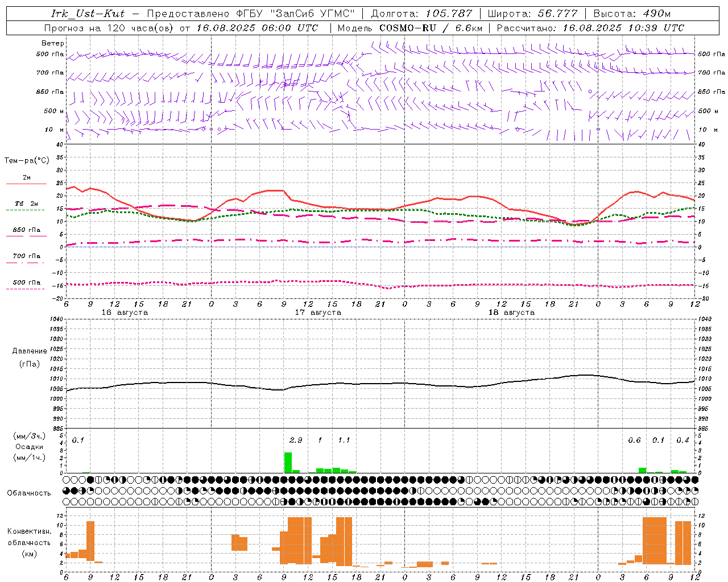Click the (гПа) unit label under Давление

click(30, 364)
